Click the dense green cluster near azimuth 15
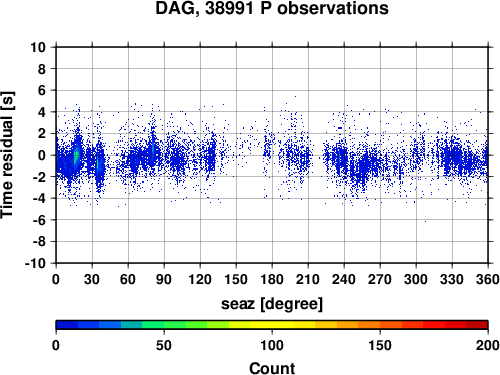This screenshot has width=500, height=375. click(x=76, y=155)
